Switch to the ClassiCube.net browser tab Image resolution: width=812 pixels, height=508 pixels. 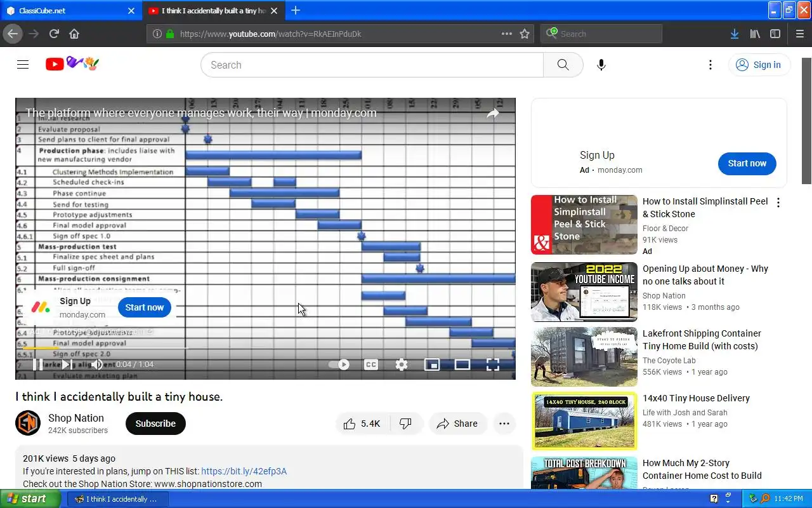pyautogui.click(x=70, y=11)
